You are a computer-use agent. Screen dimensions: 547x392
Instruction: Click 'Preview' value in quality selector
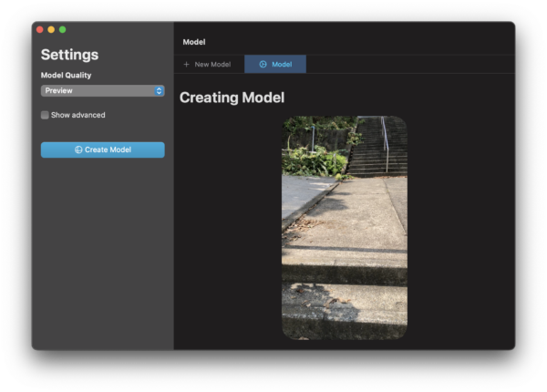point(59,91)
